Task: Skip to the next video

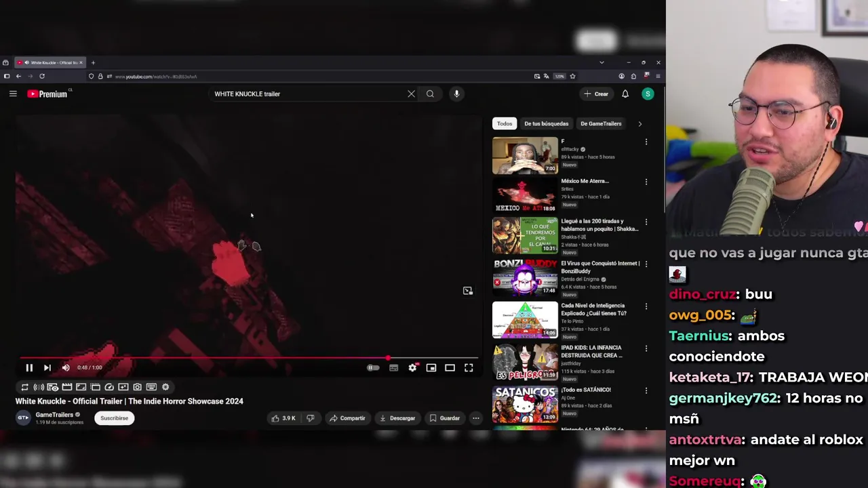Action: (x=47, y=367)
